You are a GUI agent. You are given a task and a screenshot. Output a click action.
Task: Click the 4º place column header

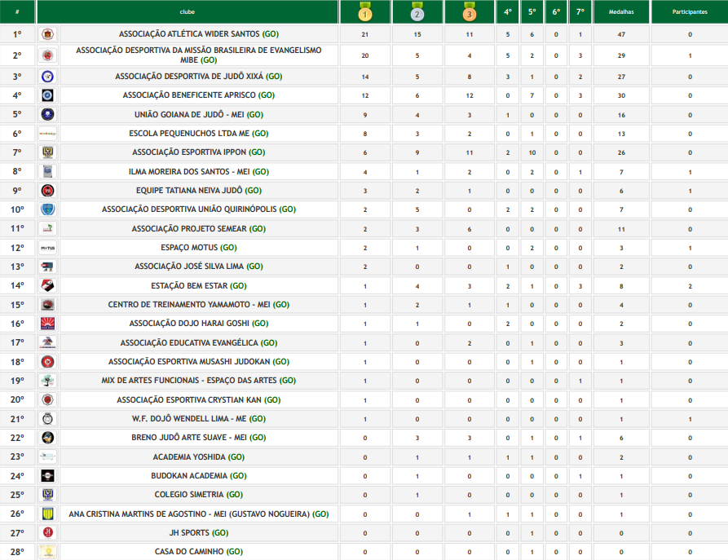click(507, 13)
